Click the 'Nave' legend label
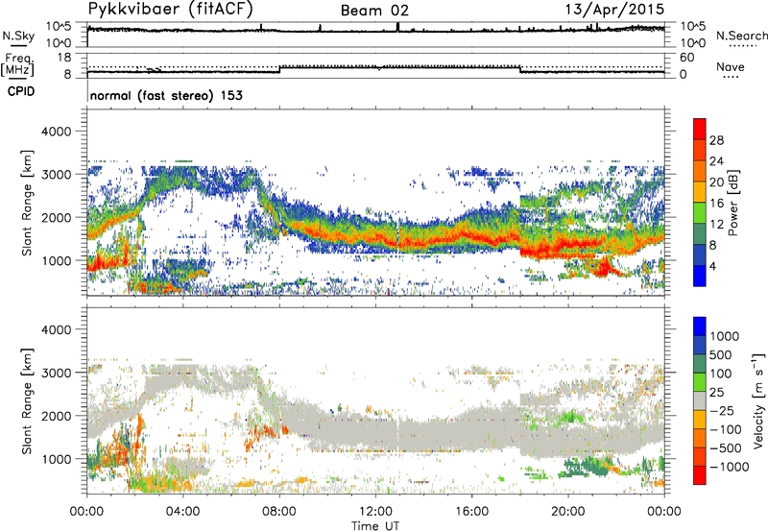Viewport: 768px width, 532px height. pyautogui.click(x=731, y=66)
